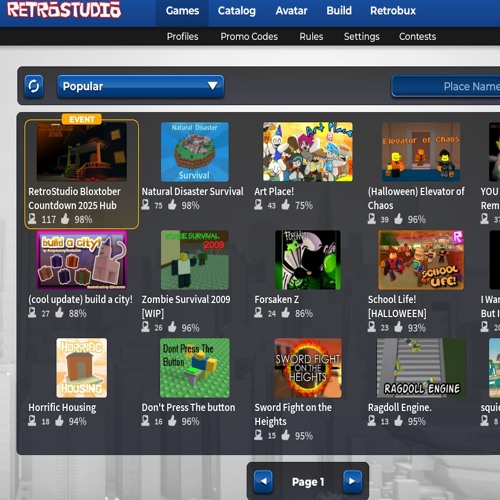Click the 75% rating of Art Place!
Viewport: 500px width, 500px height.
pyautogui.click(x=304, y=205)
